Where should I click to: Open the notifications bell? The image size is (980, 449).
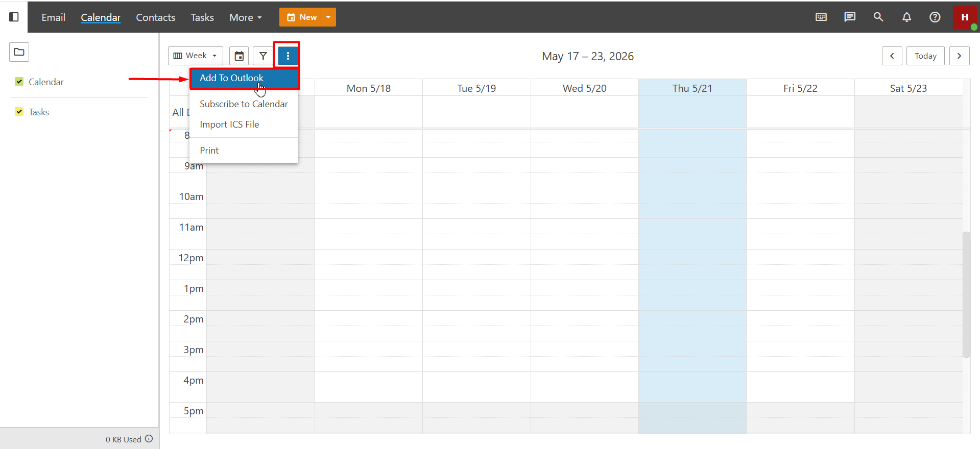(x=906, y=17)
